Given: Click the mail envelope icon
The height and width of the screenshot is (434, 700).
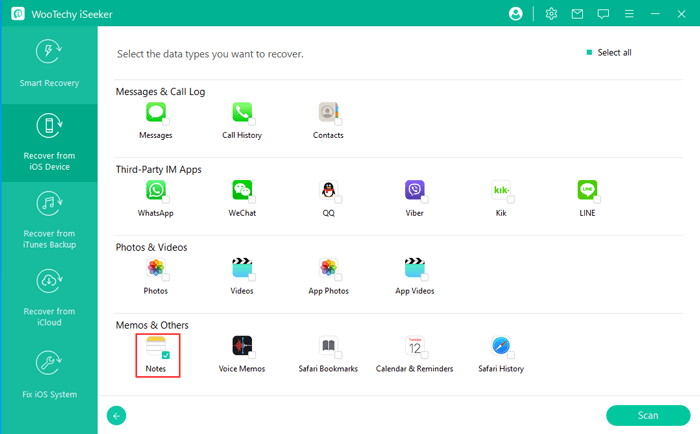Looking at the screenshot, I should coord(577,14).
